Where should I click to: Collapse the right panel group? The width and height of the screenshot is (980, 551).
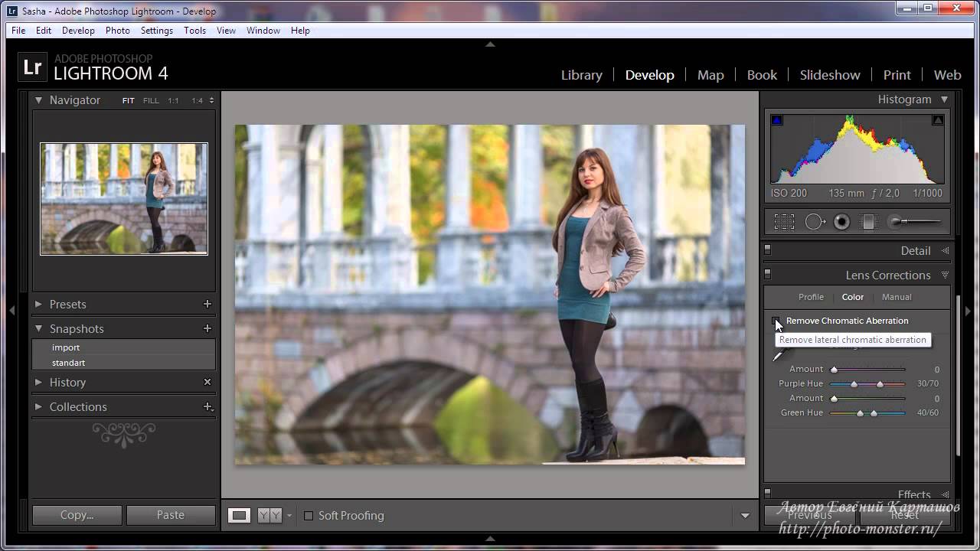pos(969,311)
